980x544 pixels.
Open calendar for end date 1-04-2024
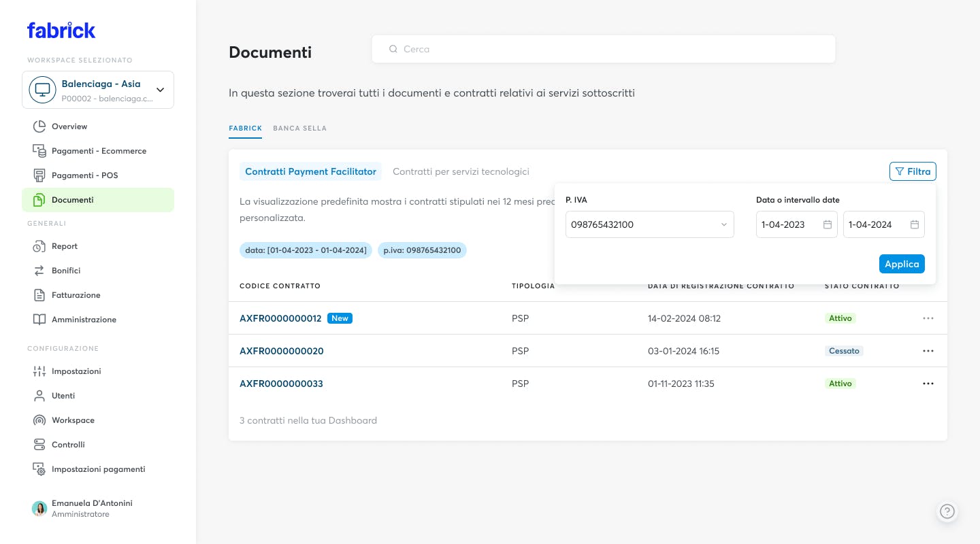[x=915, y=224]
